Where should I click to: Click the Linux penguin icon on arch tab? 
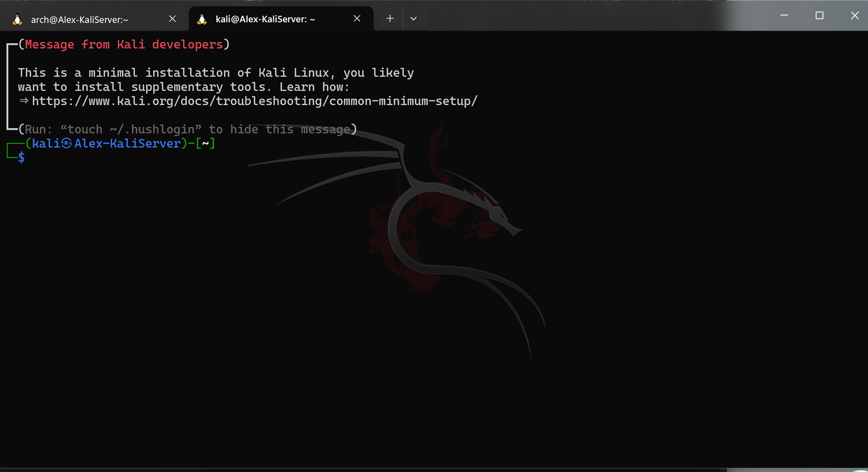click(17, 19)
